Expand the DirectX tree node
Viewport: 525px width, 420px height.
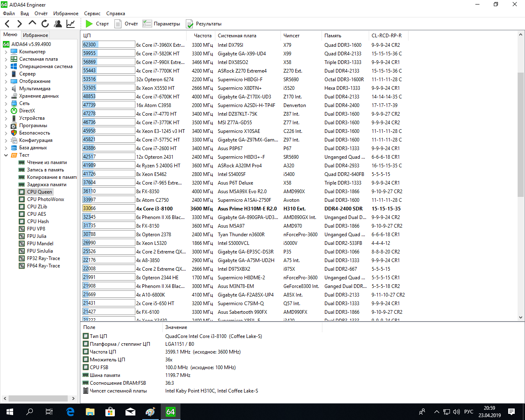pyautogui.click(x=6, y=111)
